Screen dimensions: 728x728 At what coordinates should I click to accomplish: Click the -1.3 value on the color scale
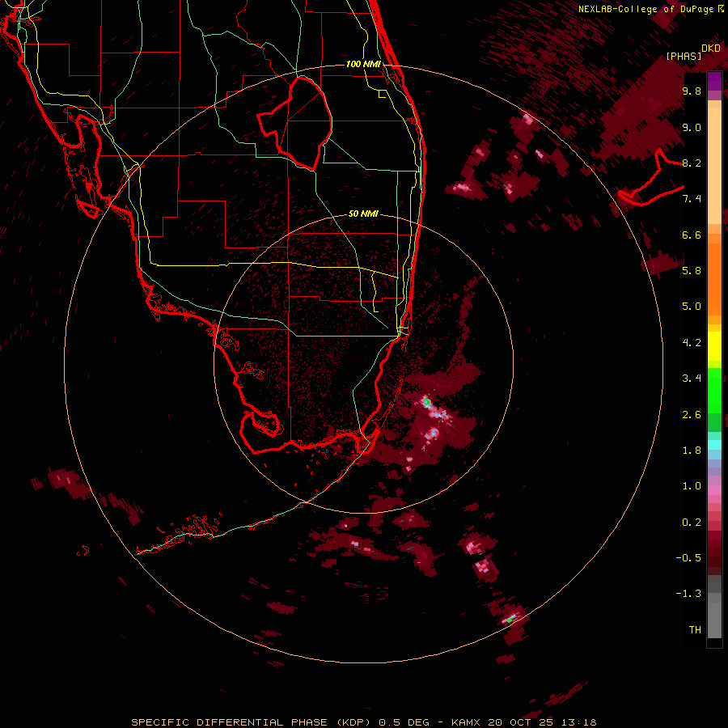click(x=688, y=594)
